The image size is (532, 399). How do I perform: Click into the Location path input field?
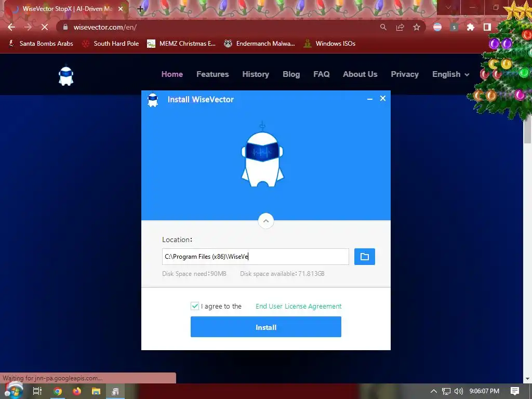tap(255, 257)
